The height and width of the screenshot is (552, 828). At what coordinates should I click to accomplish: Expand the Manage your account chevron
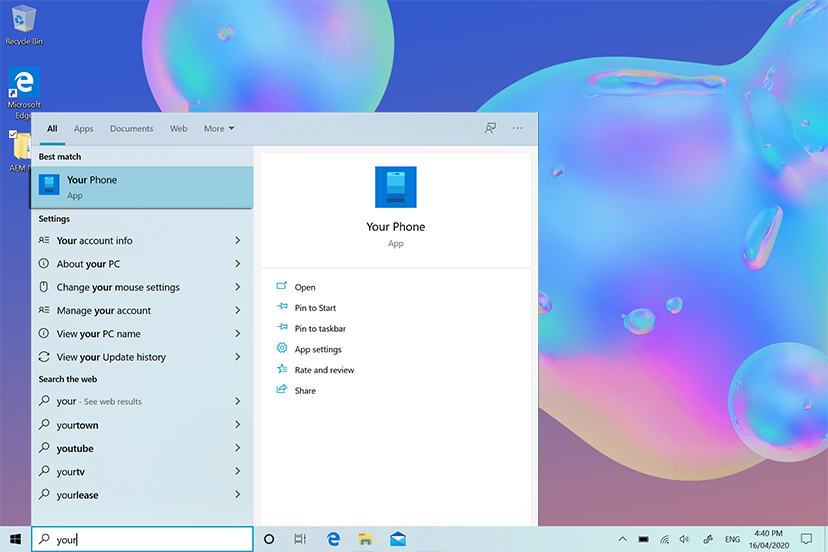[x=238, y=310]
